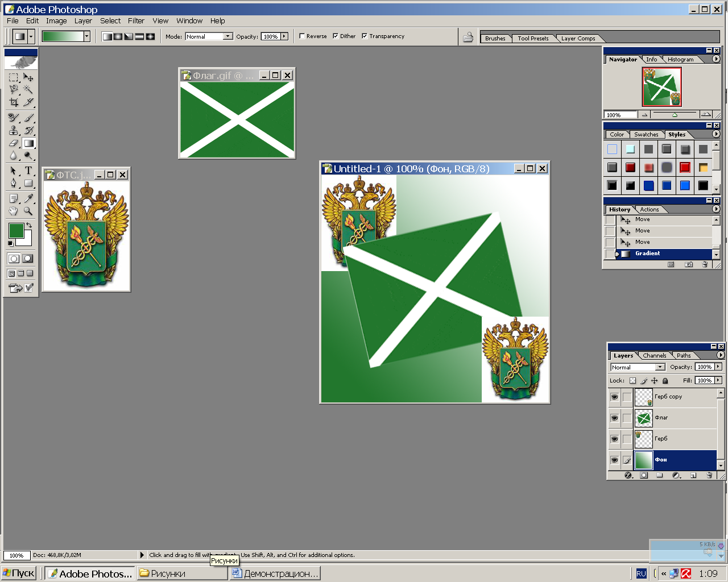728x582 pixels.
Task: Select the Rectangle shape tool
Action: click(28, 183)
